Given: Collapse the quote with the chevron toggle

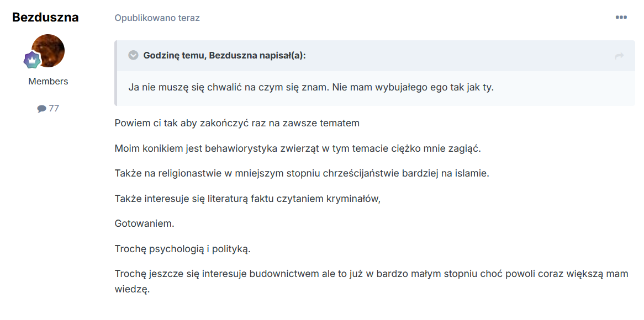Looking at the screenshot, I should (133, 55).
